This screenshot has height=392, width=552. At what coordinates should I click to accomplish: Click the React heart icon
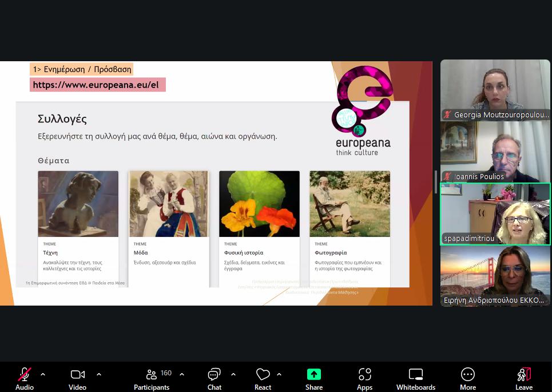tap(263, 374)
